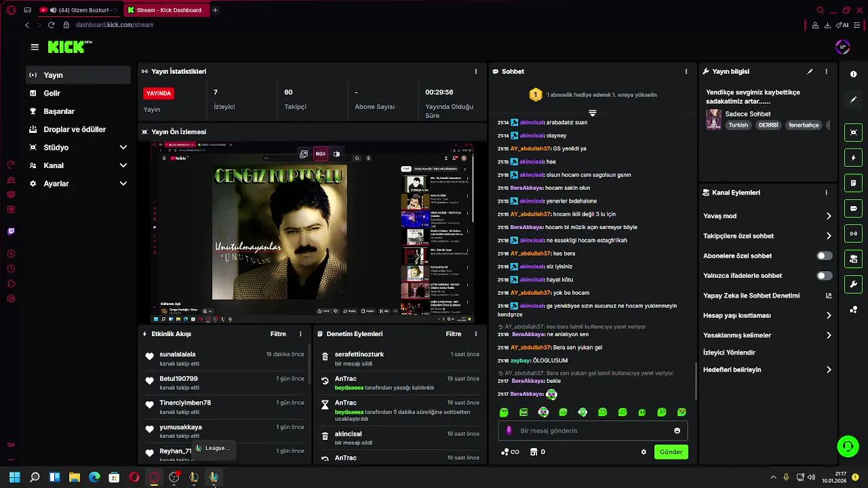868x488 pixels.
Task: Open Yasaklanmış kelimeler arrow
Action: pos(828,335)
